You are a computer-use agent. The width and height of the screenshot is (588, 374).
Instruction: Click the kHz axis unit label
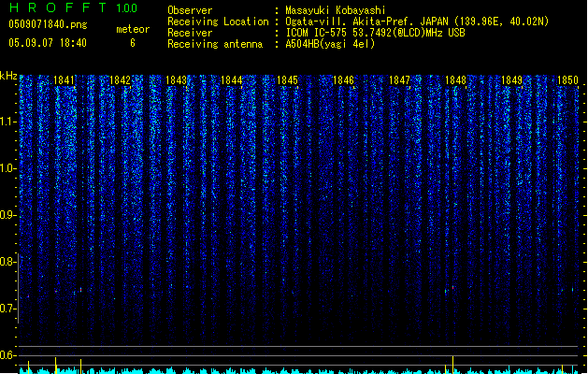8,76
